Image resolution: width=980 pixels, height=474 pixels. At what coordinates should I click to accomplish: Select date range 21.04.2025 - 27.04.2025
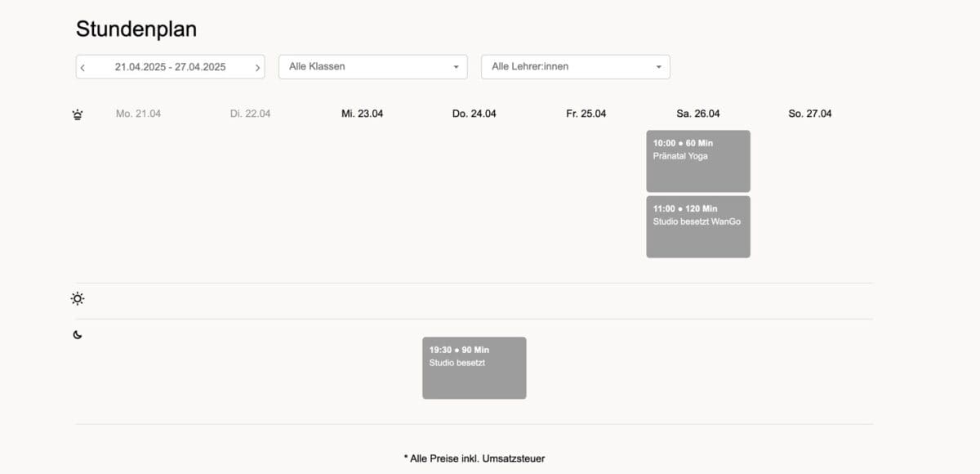[170, 67]
